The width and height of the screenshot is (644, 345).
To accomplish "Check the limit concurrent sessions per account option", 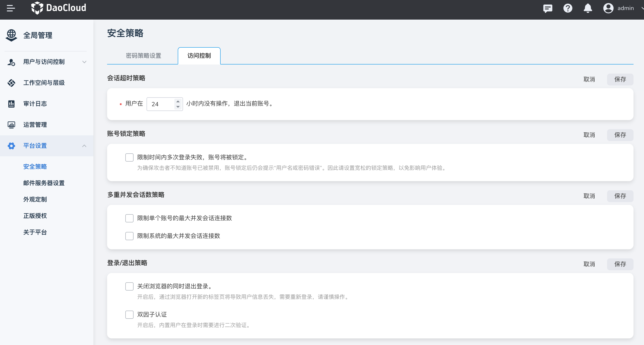I will (129, 218).
